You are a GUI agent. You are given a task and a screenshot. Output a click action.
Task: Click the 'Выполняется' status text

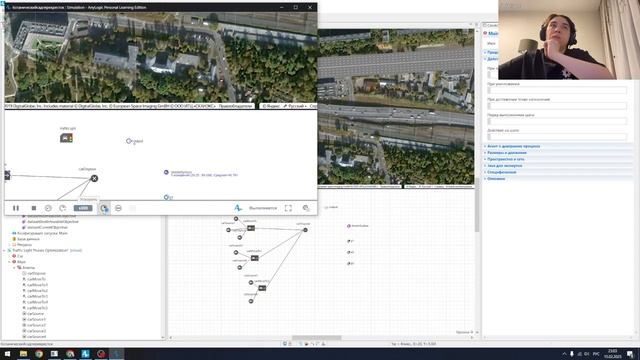pos(263,208)
